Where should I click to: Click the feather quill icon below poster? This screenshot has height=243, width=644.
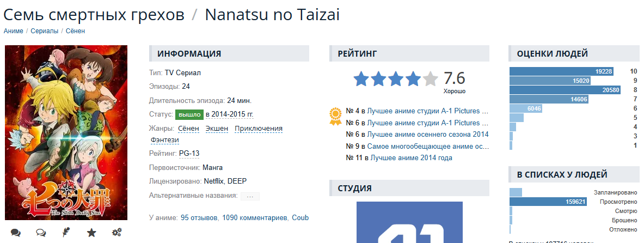[66, 233]
